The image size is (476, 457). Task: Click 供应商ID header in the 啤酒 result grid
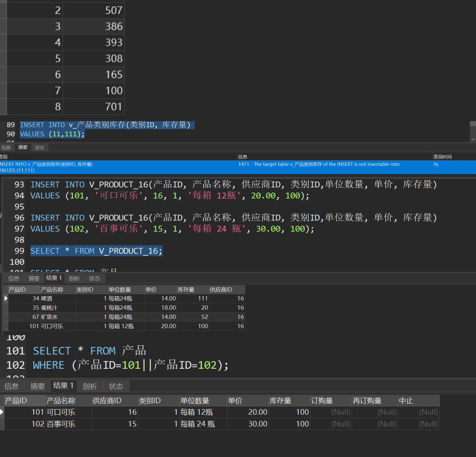click(x=227, y=289)
